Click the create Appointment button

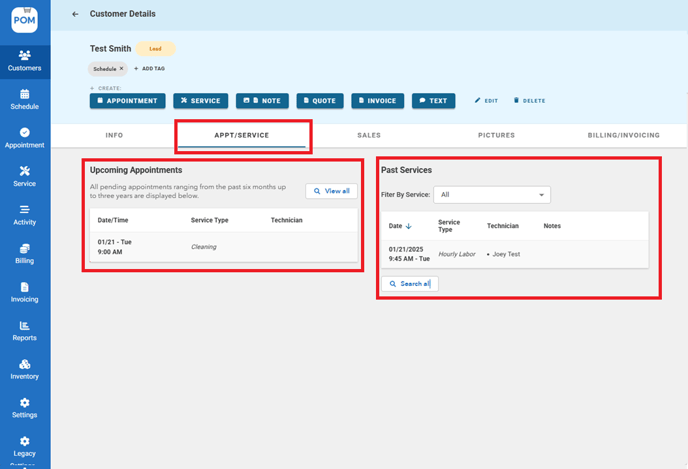(x=127, y=101)
